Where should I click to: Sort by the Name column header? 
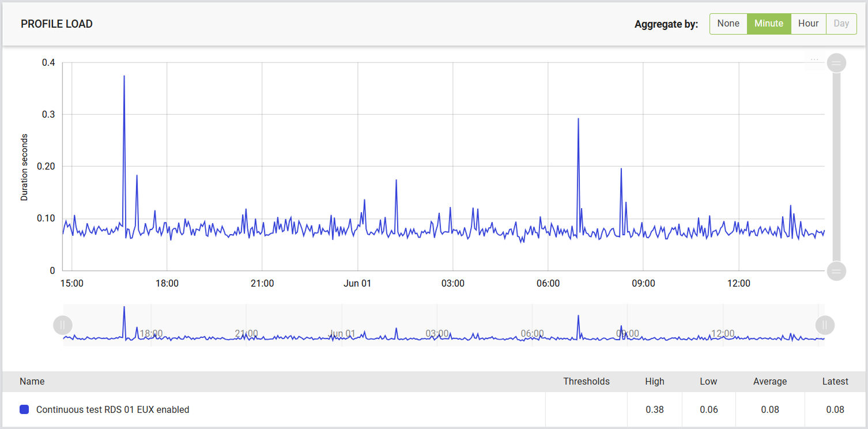click(x=32, y=381)
